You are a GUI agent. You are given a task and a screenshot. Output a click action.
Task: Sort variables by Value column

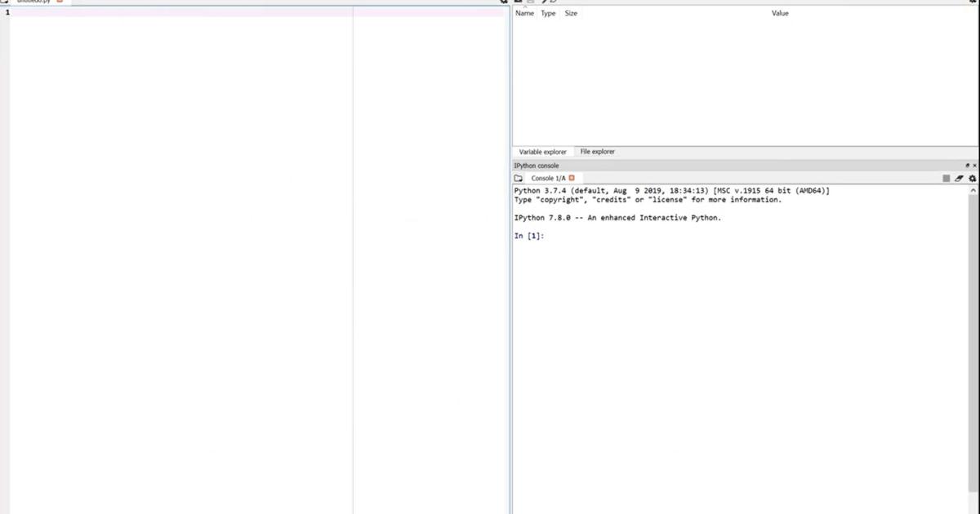point(780,13)
